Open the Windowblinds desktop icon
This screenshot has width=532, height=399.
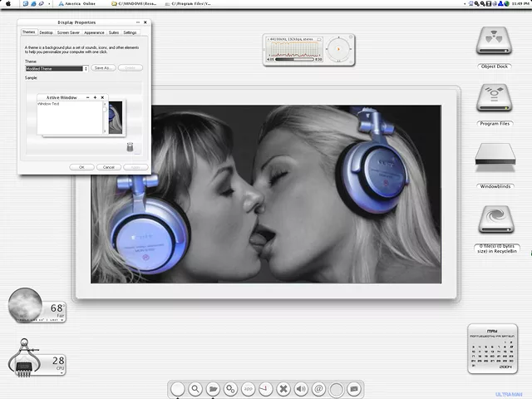(495, 158)
